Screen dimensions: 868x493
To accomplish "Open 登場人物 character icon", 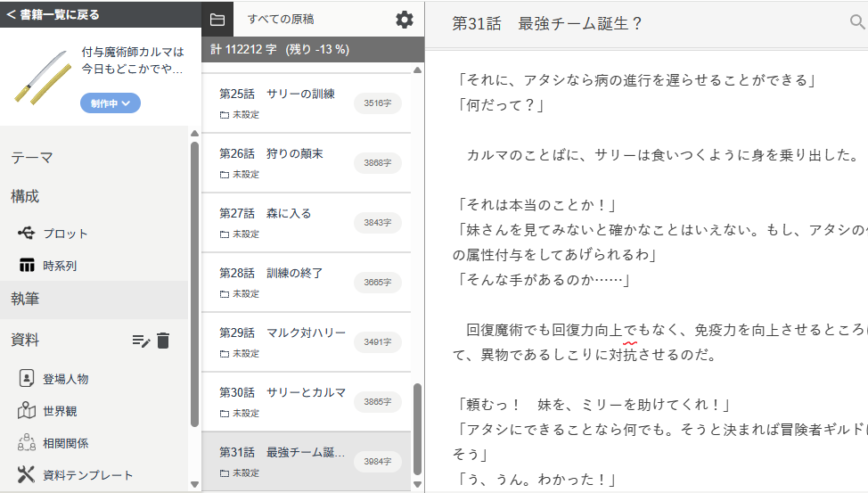I will (27, 378).
